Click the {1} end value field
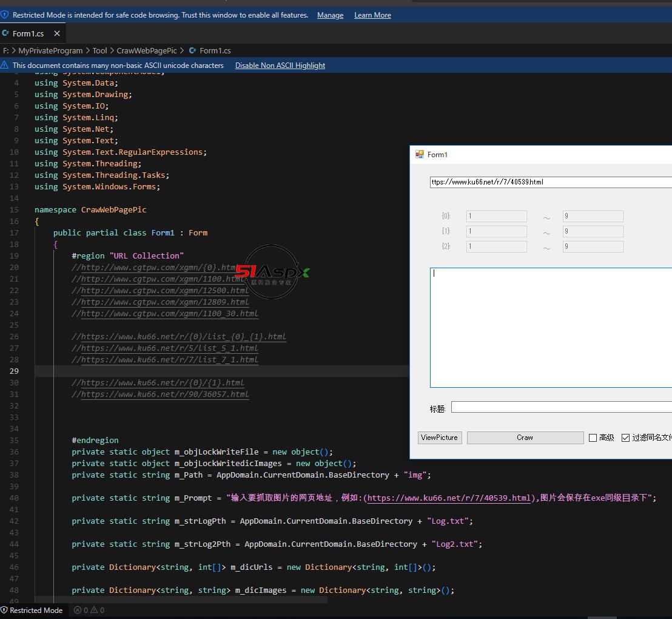Image resolution: width=672 pixels, height=619 pixels. coord(593,232)
